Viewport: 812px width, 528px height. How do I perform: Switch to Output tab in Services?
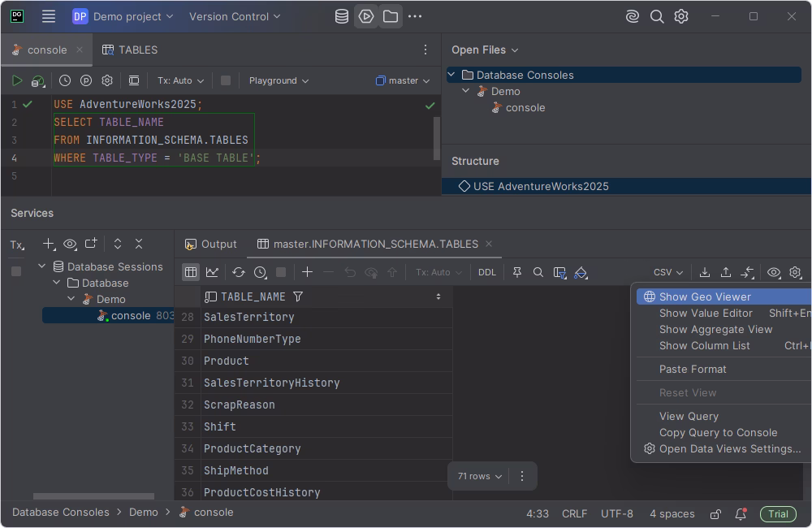(211, 244)
